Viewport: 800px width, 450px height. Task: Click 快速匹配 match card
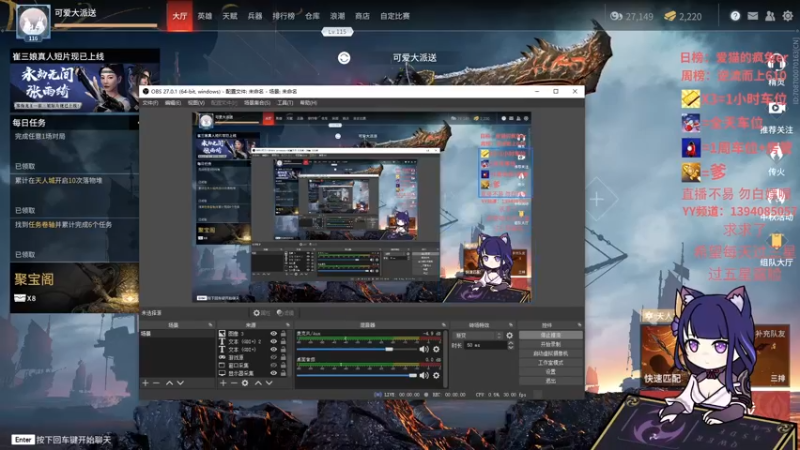pos(663,357)
